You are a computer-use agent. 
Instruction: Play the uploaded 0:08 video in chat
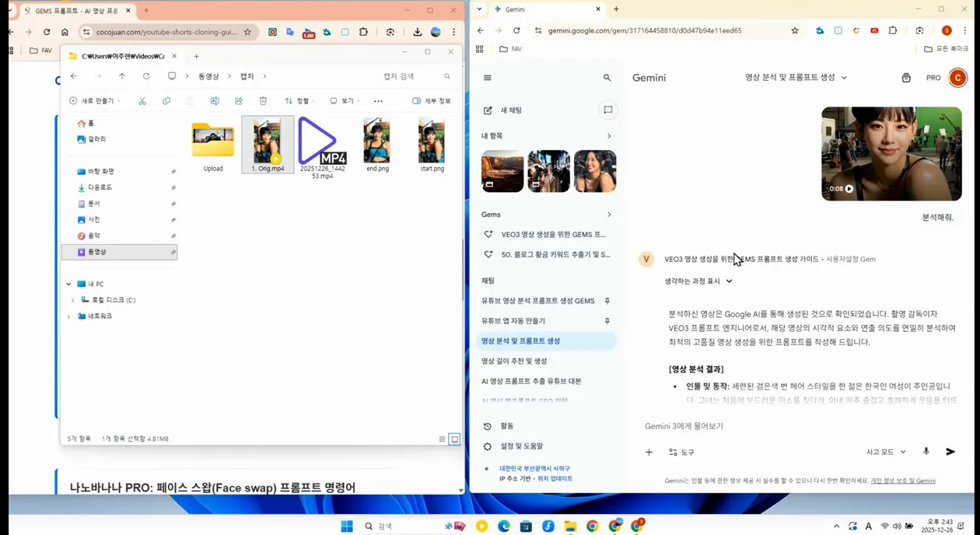click(x=849, y=188)
